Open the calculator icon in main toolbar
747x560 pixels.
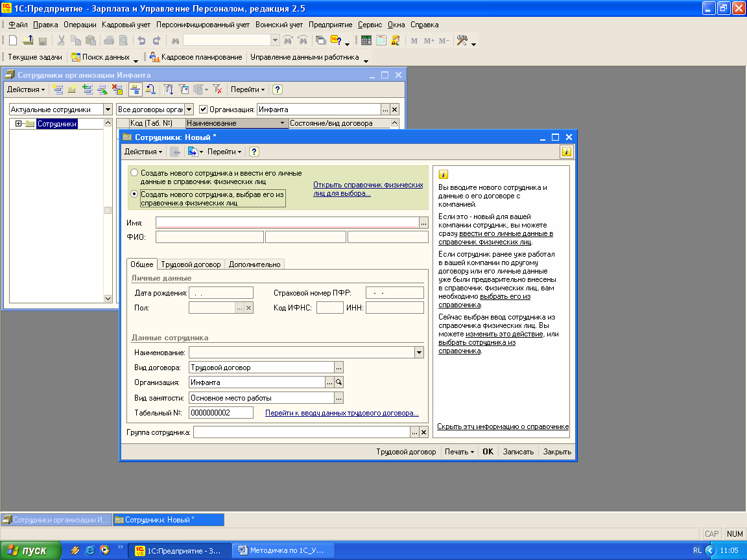366,40
